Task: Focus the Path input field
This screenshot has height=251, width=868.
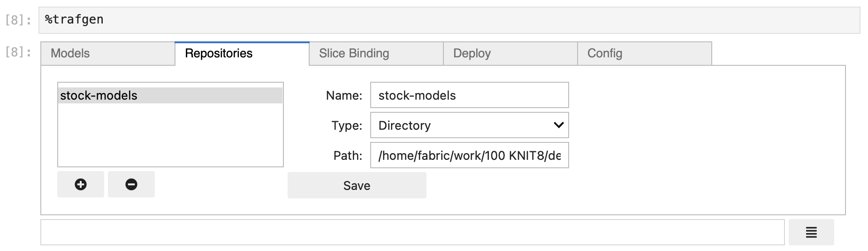Action: [469, 156]
